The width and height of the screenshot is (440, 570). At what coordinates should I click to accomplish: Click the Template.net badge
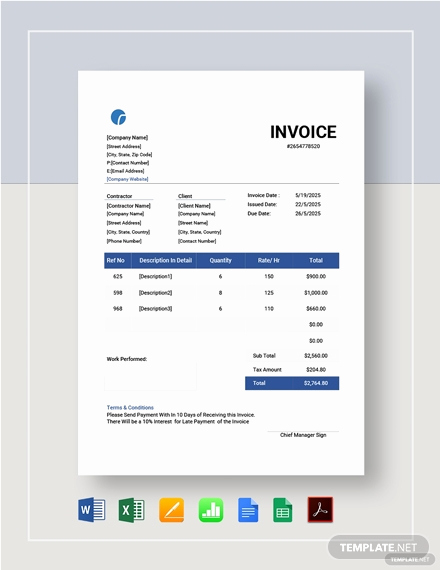[378, 547]
